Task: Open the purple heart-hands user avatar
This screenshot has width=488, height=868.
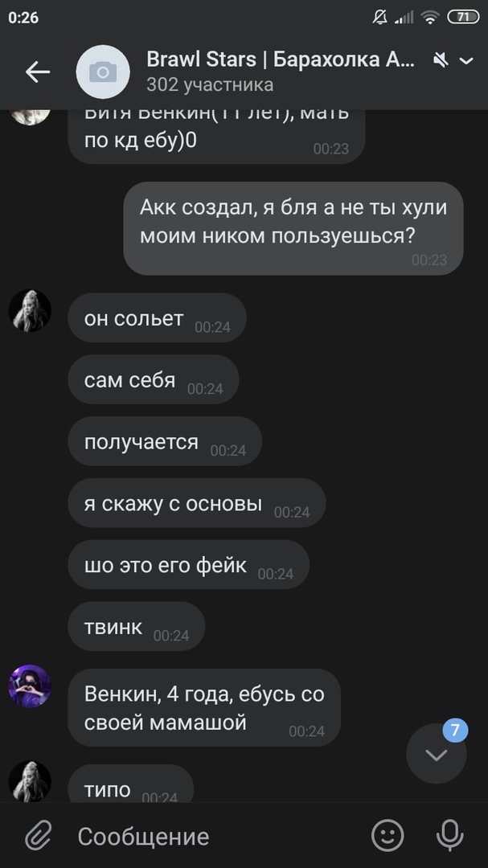Action: pyautogui.click(x=30, y=686)
